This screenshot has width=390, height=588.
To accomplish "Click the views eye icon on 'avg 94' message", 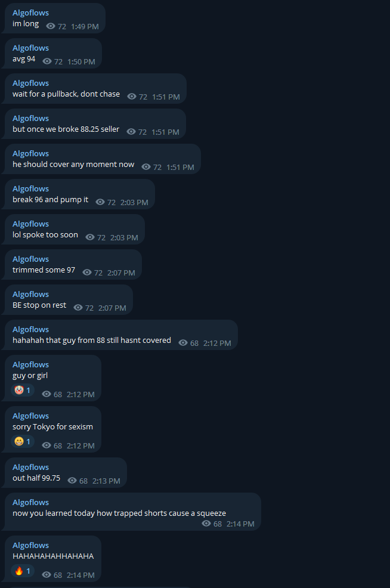I will [47, 61].
